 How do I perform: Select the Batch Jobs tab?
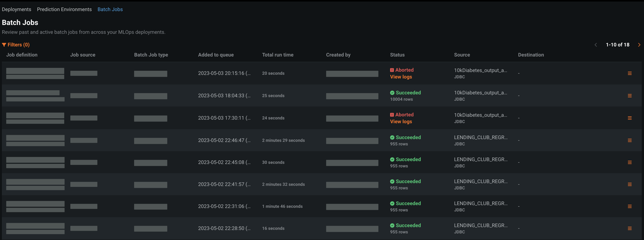[x=110, y=9]
